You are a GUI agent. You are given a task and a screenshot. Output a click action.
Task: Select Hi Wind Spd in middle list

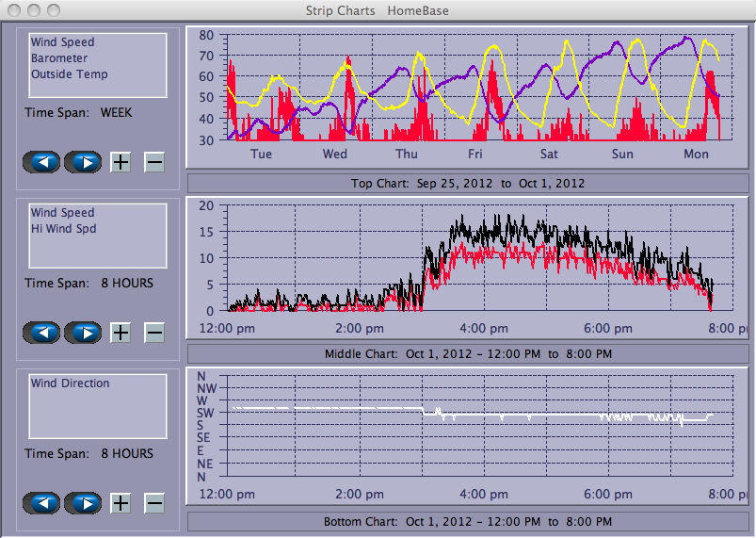tap(63, 229)
